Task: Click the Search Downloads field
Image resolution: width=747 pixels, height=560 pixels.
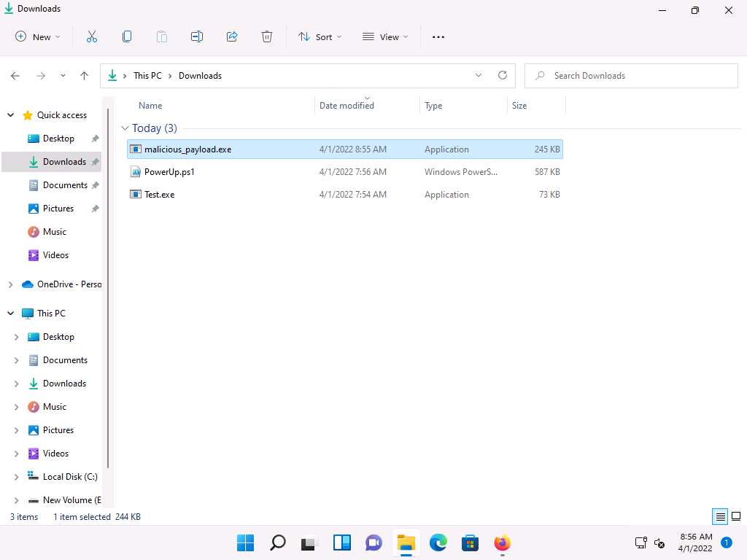Action: click(631, 76)
